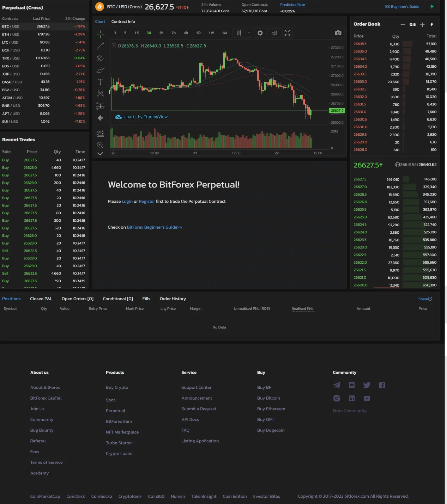The width and height of the screenshot is (447, 504).
Task: Open the Bug Bounty footer link
Action: point(42,430)
